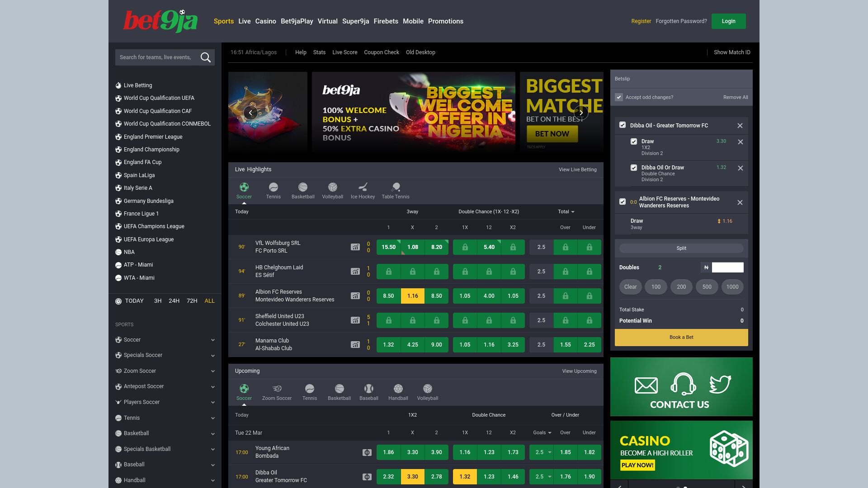The height and width of the screenshot is (488, 868).
Task: Select Zoom Soccer icon in Upcoming
Action: coord(277,389)
